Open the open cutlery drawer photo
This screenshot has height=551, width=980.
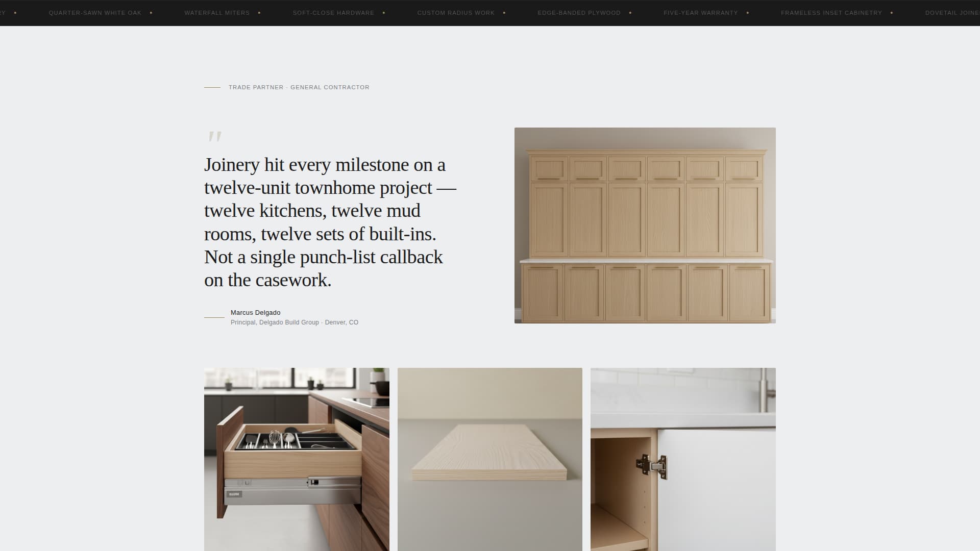tap(297, 459)
